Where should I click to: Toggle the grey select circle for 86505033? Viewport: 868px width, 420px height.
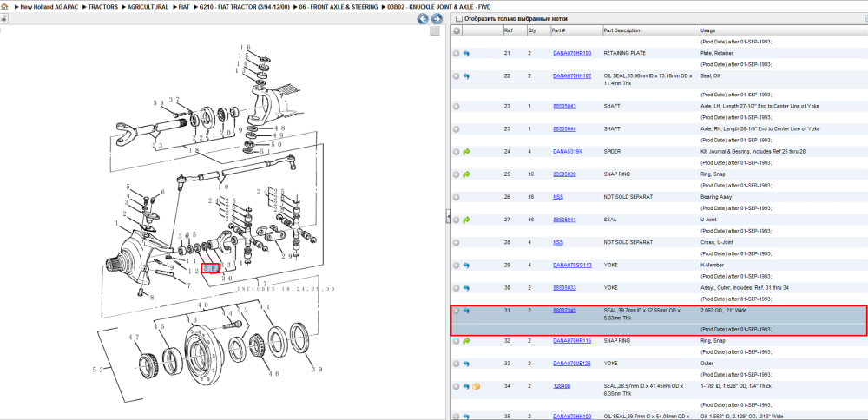pos(457,288)
